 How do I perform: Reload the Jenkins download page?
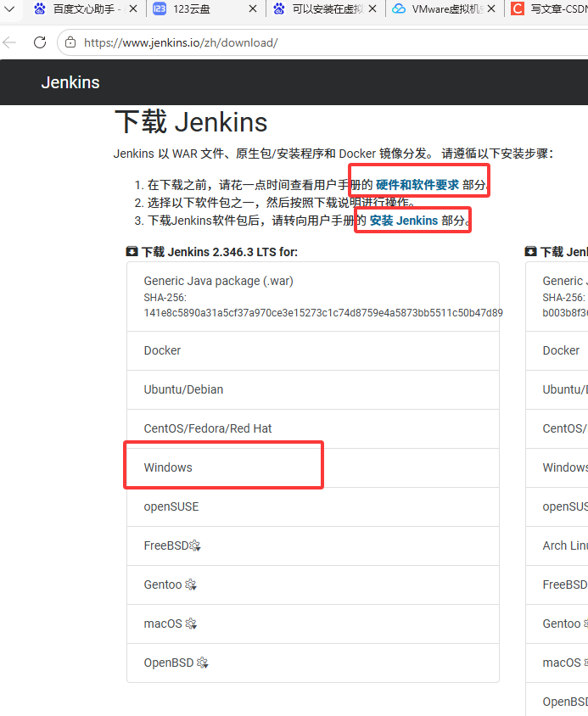point(40,42)
